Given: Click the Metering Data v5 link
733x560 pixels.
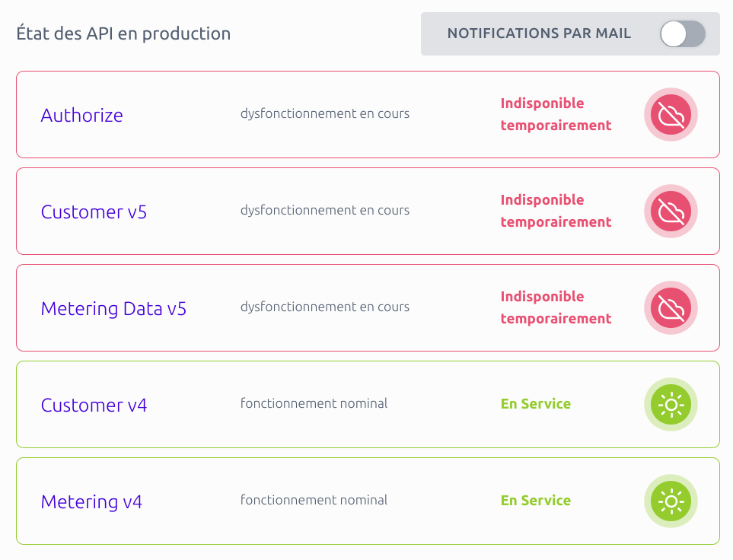Looking at the screenshot, I should click(x=113, y=308).
